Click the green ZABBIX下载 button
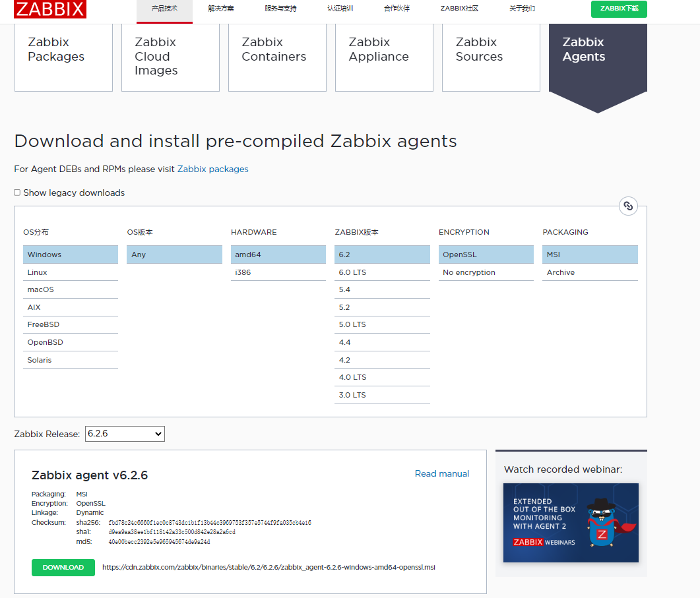Image resolution: width=700 pixels, height=598 pixels. (x=618, y=9)
